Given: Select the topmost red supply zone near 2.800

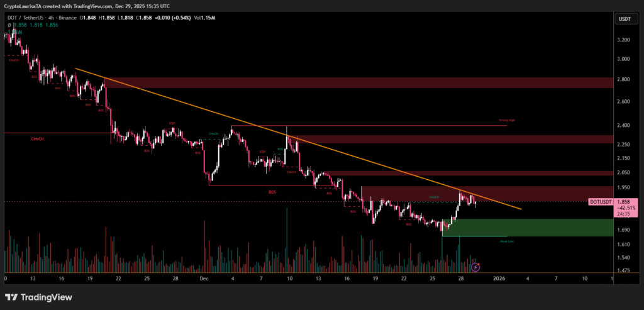Looking at the screenshot, I should (x=377, y=83).
